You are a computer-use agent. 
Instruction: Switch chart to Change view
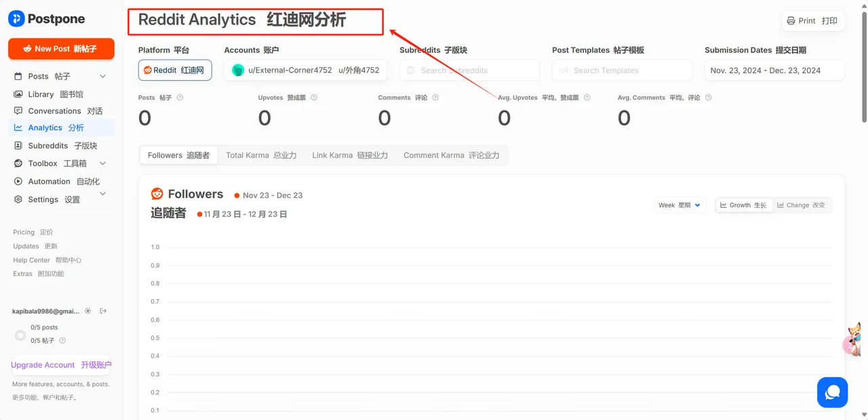[802, 205]
